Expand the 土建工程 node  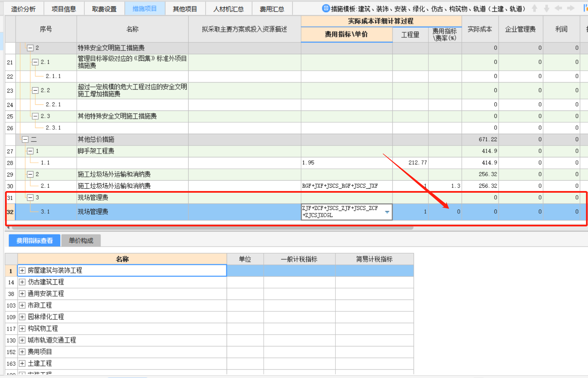(x=22, y=364)
